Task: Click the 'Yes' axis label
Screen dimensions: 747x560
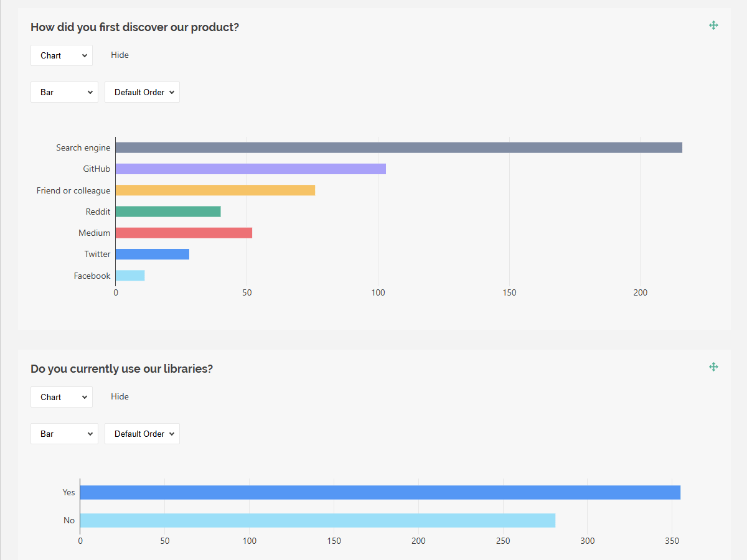Action: click(x=68, y=492)
